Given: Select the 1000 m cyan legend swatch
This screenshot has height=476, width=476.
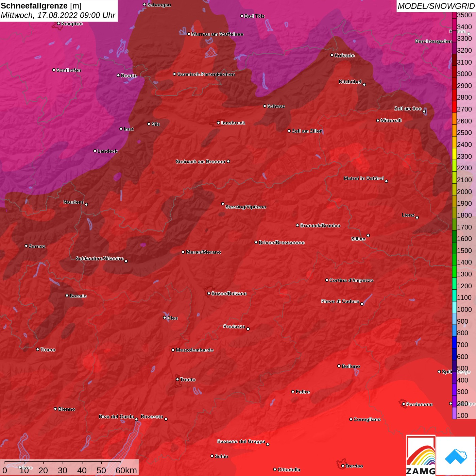Looking at the screenshot, I should coord(454,307).
